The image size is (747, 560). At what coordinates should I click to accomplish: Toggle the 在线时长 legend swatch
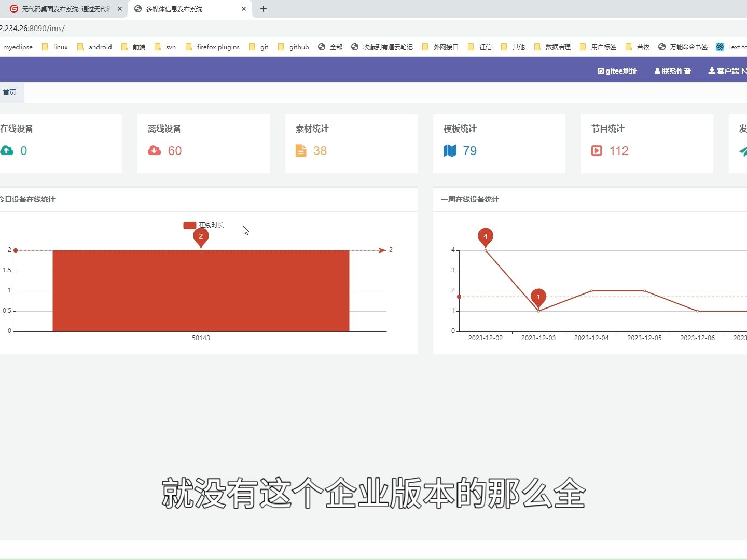[190, 225]
